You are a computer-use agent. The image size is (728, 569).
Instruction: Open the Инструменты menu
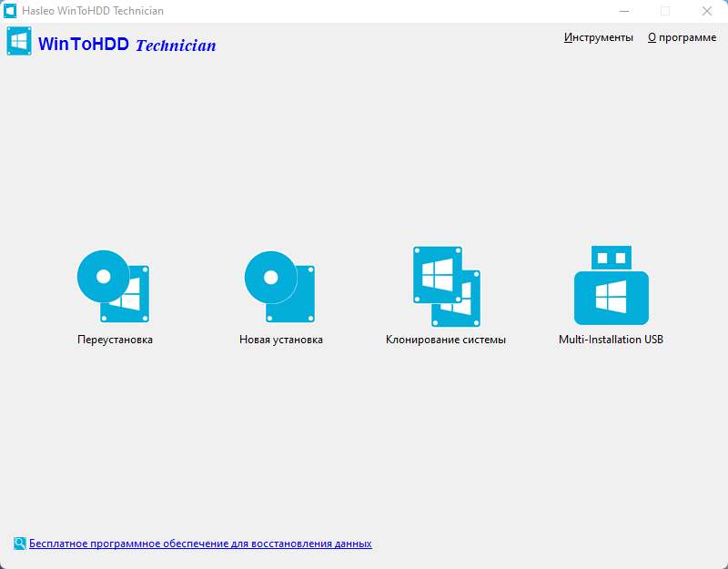tap(599, 37)
